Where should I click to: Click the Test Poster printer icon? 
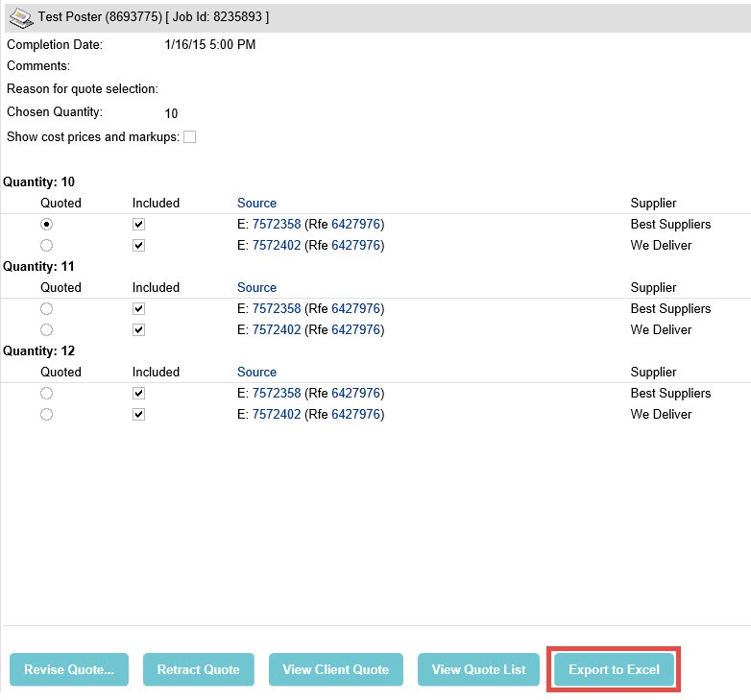(x=21, y=17)
